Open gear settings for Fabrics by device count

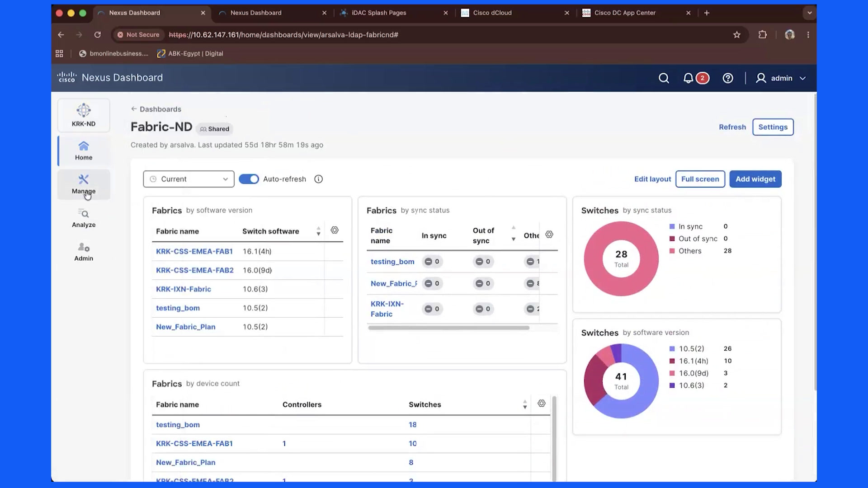542,403
